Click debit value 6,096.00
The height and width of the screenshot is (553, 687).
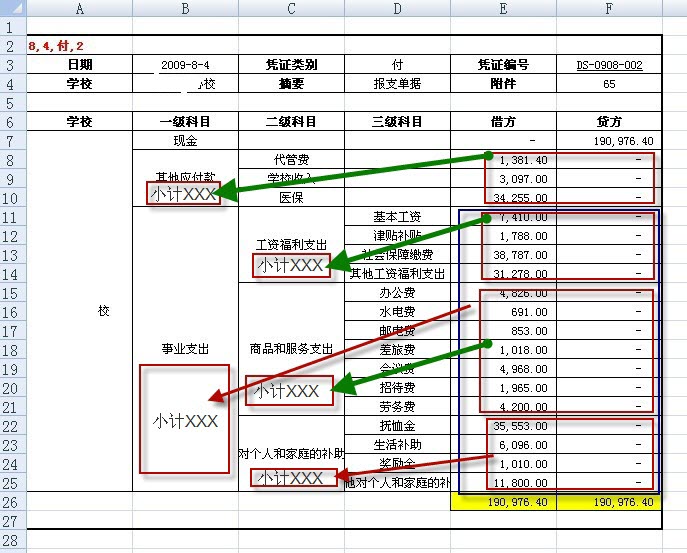[x=523, y=445]
